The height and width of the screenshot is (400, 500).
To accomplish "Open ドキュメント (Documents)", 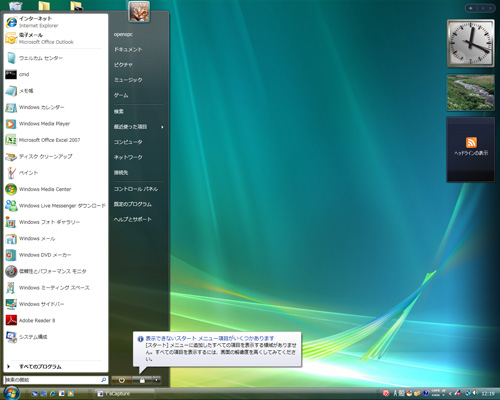I will coord(138,49).
